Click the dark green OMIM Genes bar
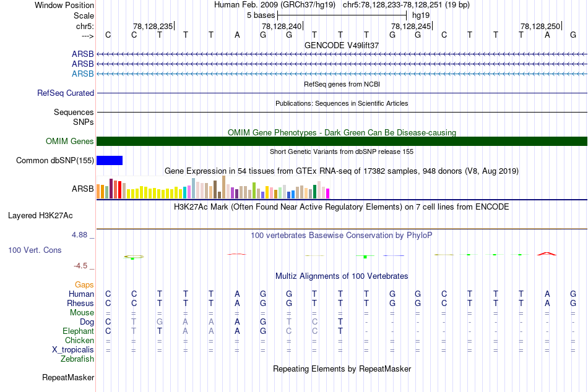Viewport: 588px width, 392px height. point(342,142)
